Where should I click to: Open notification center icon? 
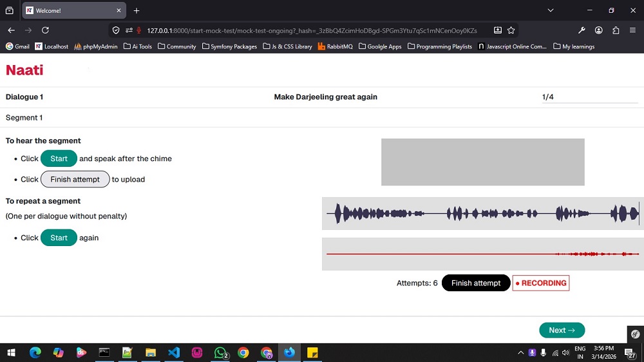tap(630, 352)
